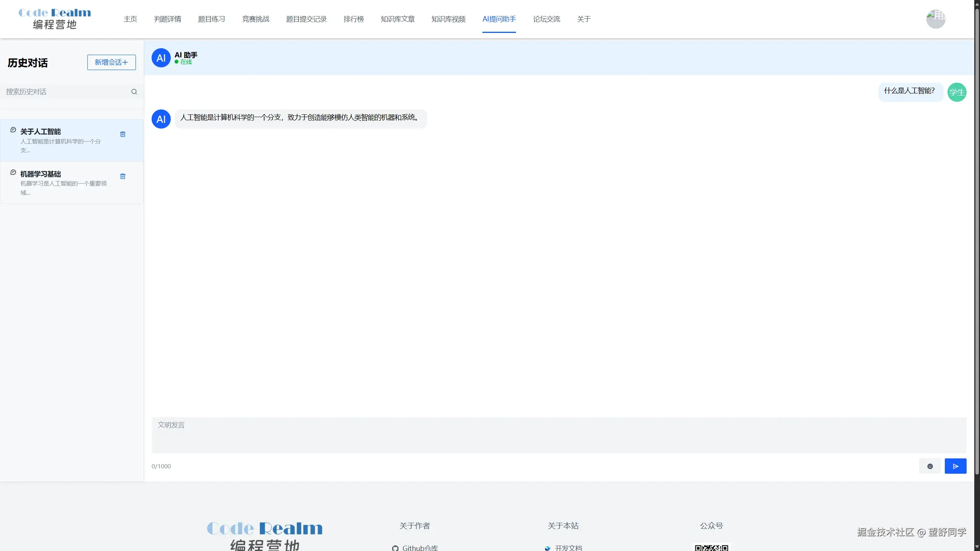Image resolution: width=980 pixels, height=551 pixels.
Task: Click the AI assistant avatar
Action: tap(160, 57)
